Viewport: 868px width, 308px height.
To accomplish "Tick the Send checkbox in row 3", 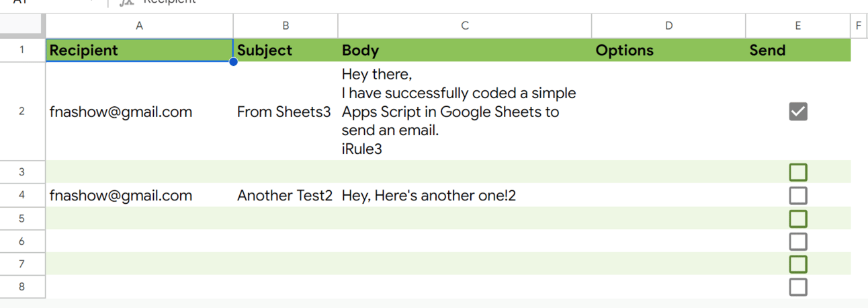I will point(797,172).
